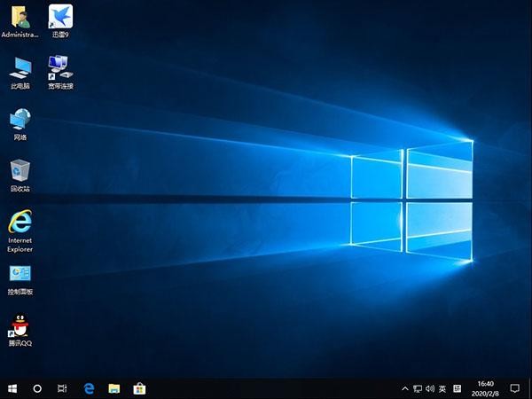Open the Windows Start menu
532x399 pixels.
coord(12,388)
